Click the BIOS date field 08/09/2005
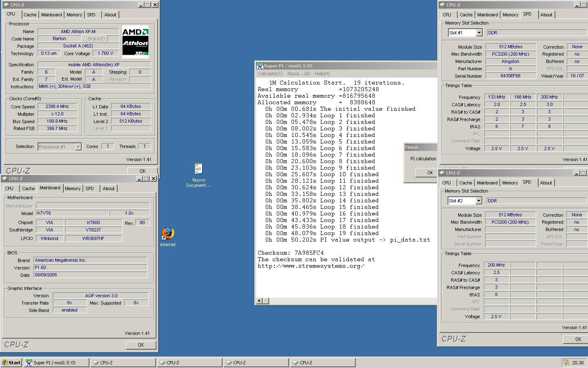Image resolution: width=588 pixels, height=368 pixels. click(90, 275)
